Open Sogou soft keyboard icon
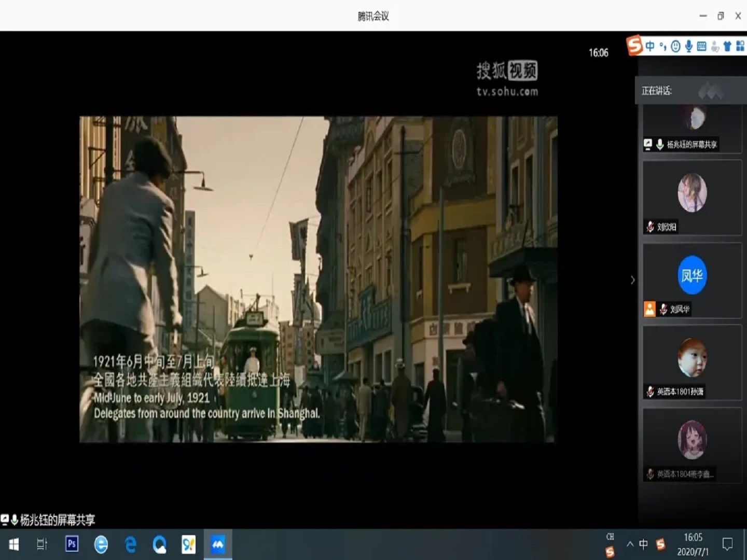 point(701,47)
